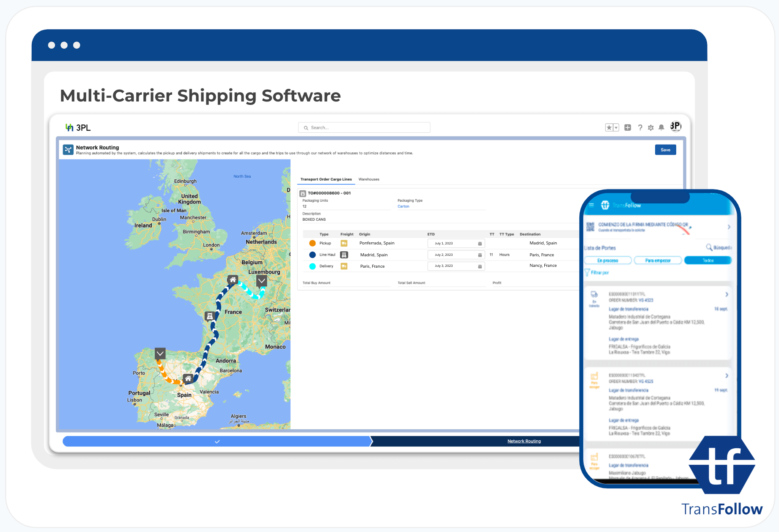Viewport: 779px width, 532px height.
Task: Click the Ponferrada pickup marker on map
Action: (x=160, y=354)
